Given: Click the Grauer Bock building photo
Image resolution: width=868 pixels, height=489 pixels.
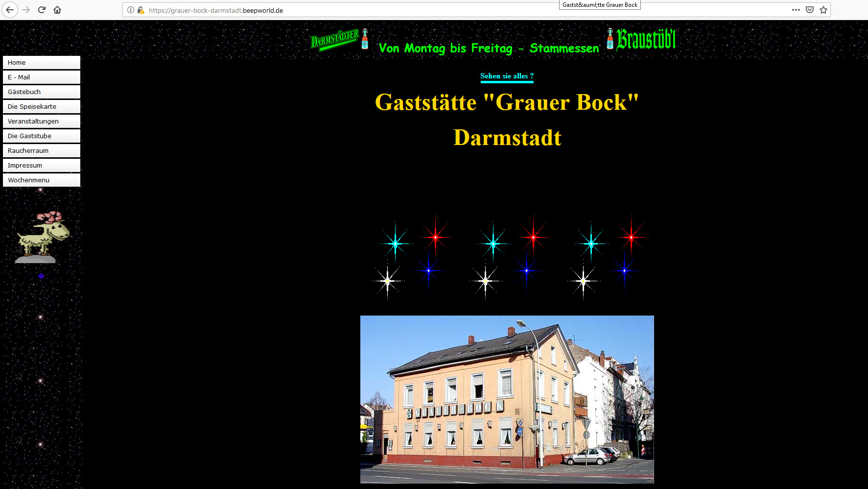Looking at the screenshot, I should coord(507,399).
